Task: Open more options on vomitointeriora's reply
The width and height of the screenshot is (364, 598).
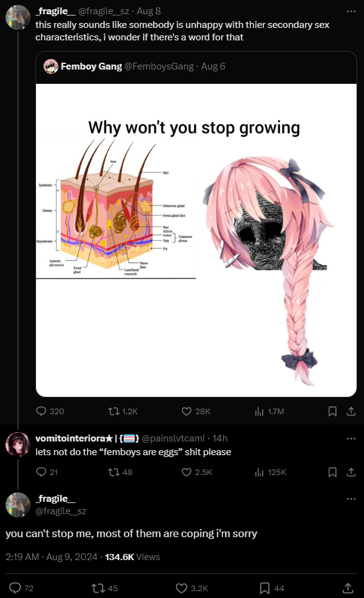Action: (x=351, y=438)
